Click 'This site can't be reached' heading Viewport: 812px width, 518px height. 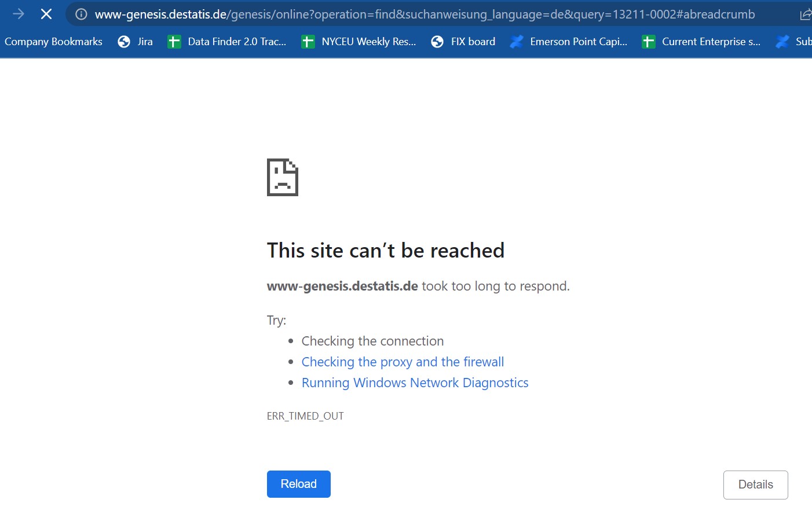click(385, 251)
